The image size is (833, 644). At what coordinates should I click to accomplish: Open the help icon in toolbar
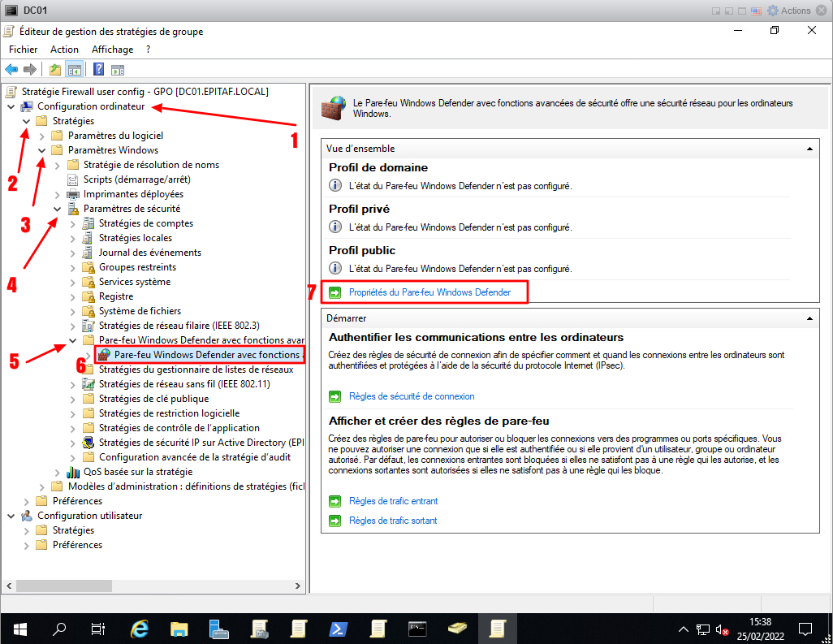pyautogui.click(x=98, y=70)
